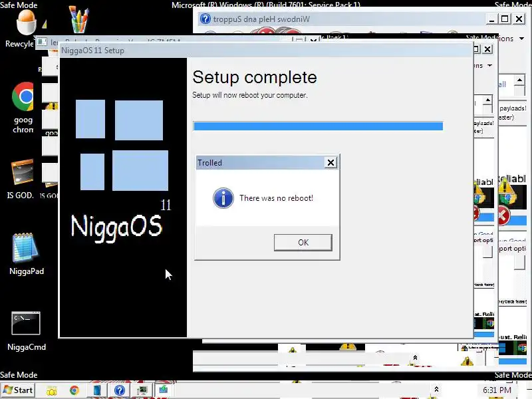
Task: Open the command prompt desktop icon
Action: pos(26,331)
